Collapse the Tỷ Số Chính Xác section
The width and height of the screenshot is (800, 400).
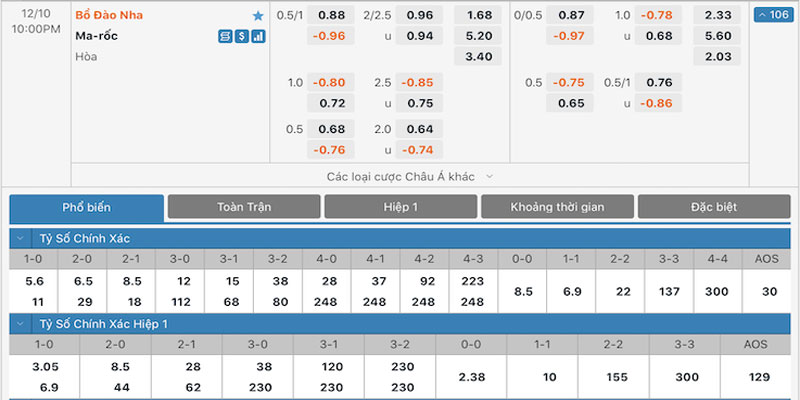pos(20,238)
